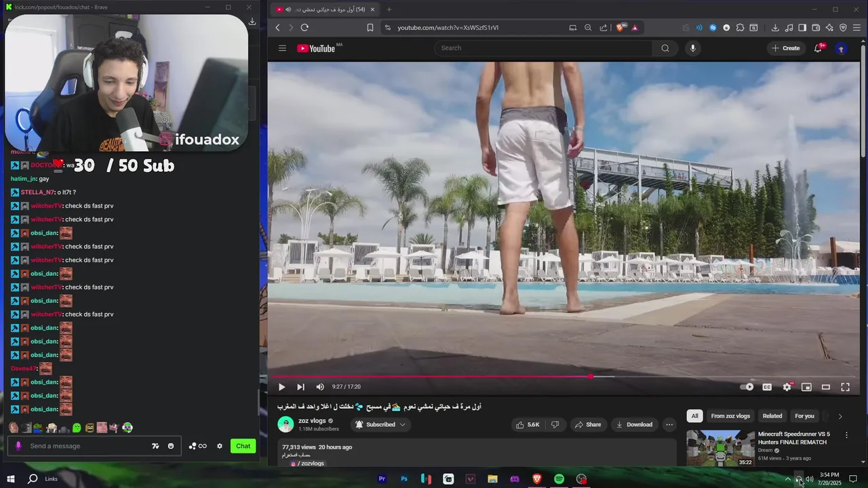Close the YouTube video tab
This screenshot has height=488, width=868.
[x=372, y=9]
